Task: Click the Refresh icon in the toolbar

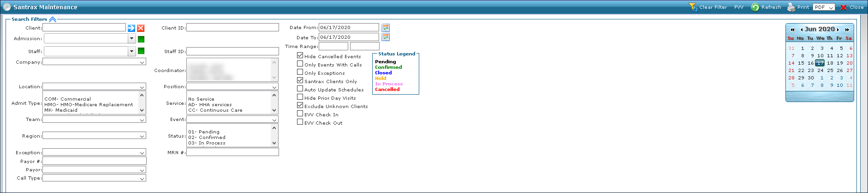Action: 755,7
